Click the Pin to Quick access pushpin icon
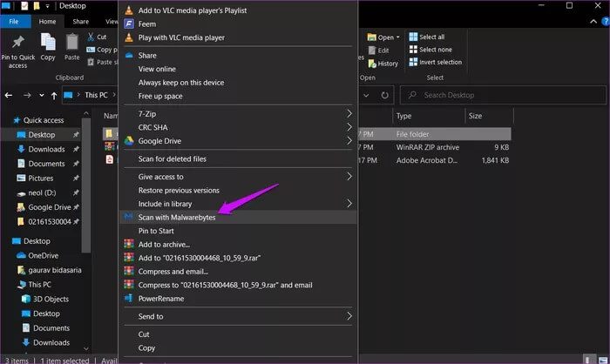Image resolution: width=610 pixels, height=364 pixels. point(18,42)
